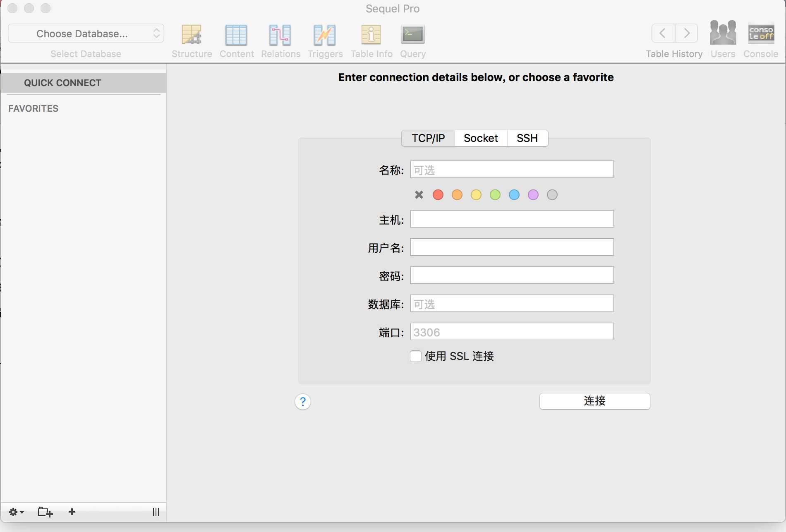Image resolution: width=786 pixels, height=532 pixels.
Task: Pick the purple color swatch
Action: (x=533, y=194)
